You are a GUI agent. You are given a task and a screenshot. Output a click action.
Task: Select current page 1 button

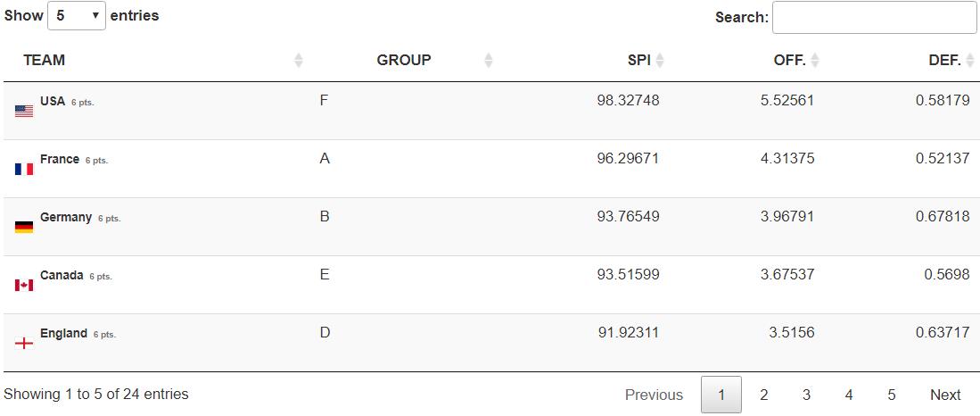pyautogui.click(x=721, y=395)
